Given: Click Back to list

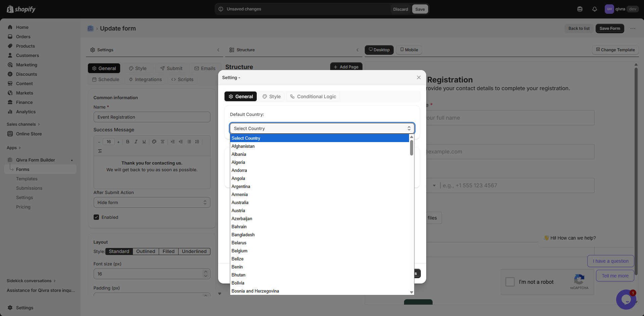Looking at the screenshot, I should point(579,28).
